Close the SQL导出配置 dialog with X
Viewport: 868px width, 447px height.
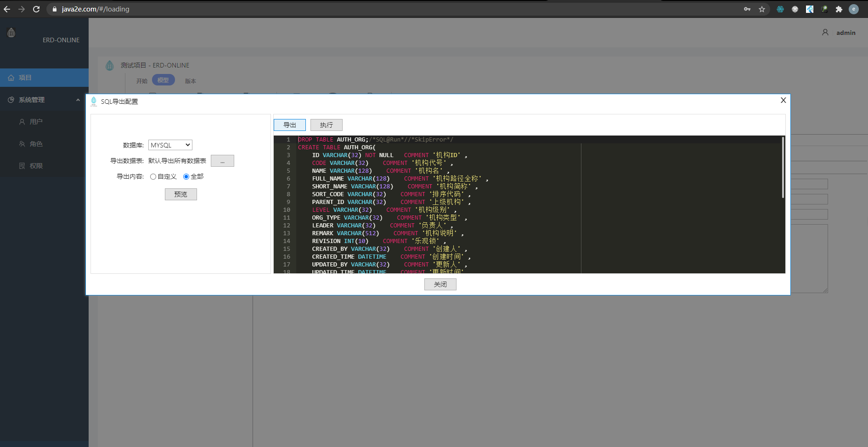point(783,100)
